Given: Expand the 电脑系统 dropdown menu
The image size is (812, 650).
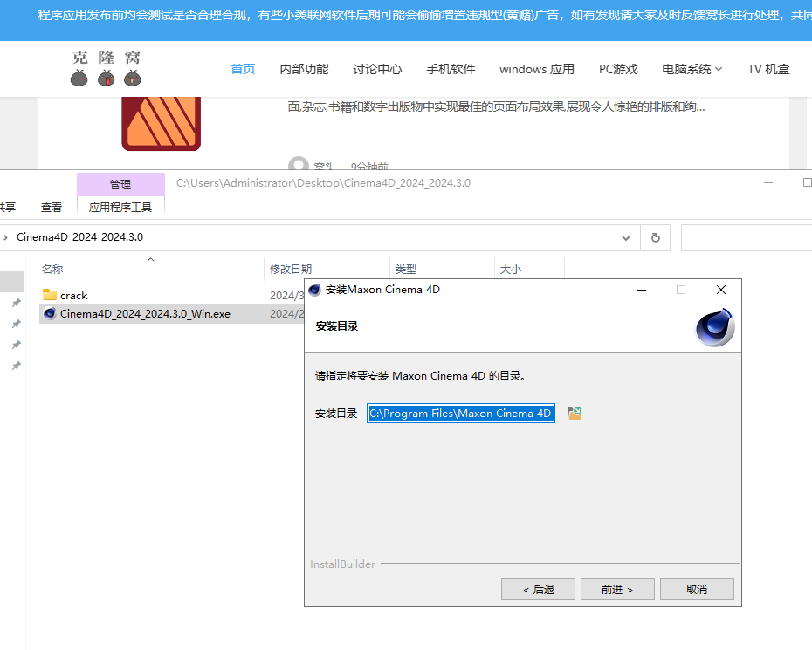Looking at the screenshot, I should click(x=692, y=69).
